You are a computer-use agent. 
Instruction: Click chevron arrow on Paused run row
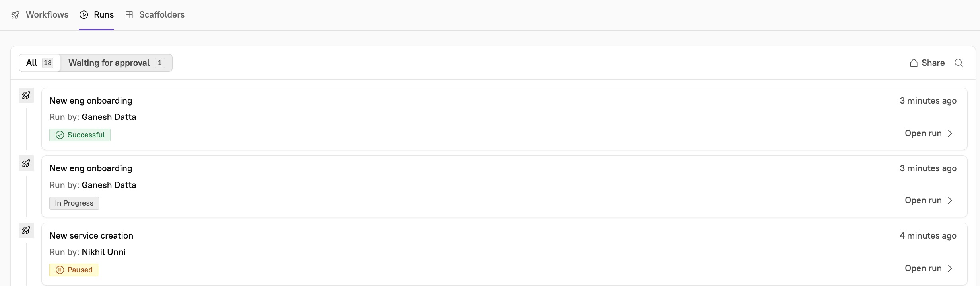click(x=950, y=268)
